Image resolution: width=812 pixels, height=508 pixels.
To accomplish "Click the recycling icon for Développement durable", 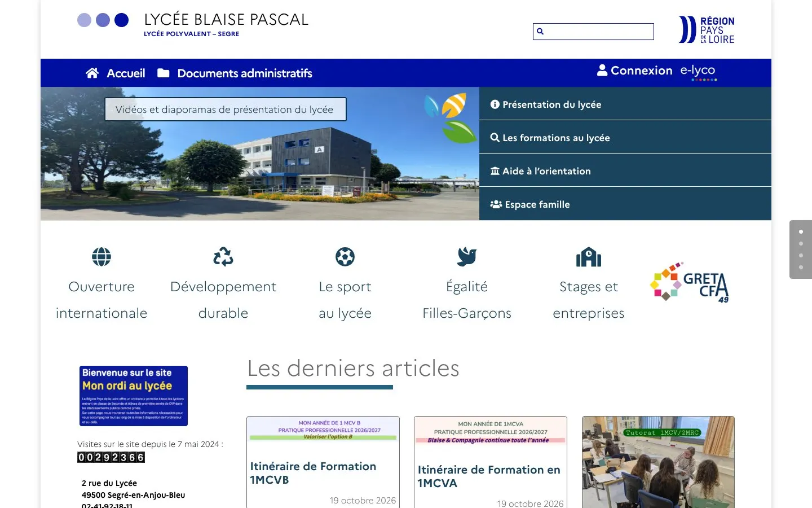I will click(223, 257).
